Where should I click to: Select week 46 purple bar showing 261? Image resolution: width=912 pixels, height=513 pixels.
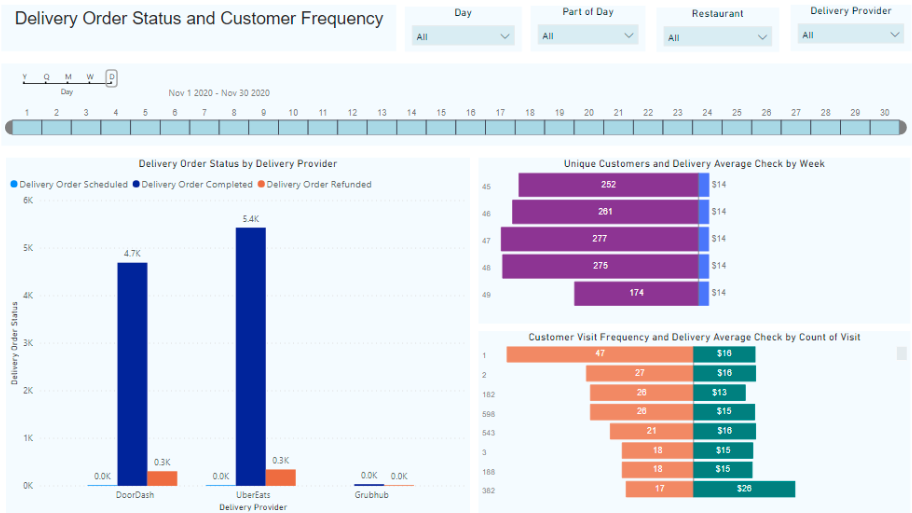(605, 212)
